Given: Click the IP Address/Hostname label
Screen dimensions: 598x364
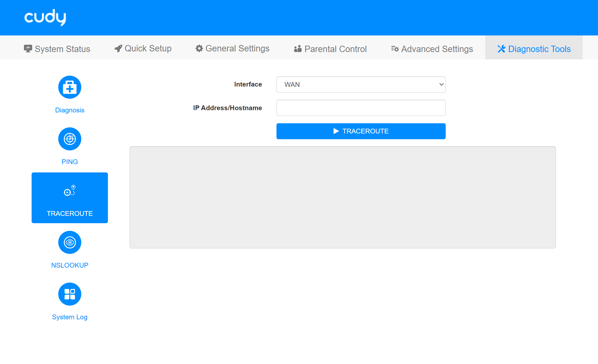Looking at the screenshot, I should pos(227,108).
